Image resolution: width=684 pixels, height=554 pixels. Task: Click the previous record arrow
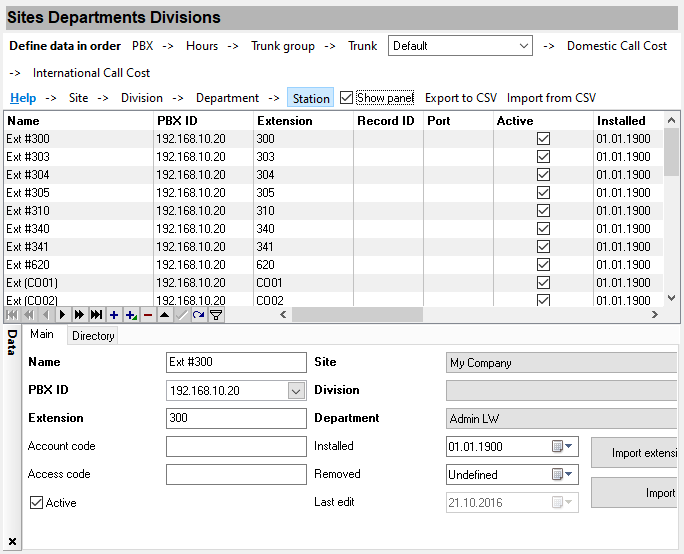click(46, 315)
